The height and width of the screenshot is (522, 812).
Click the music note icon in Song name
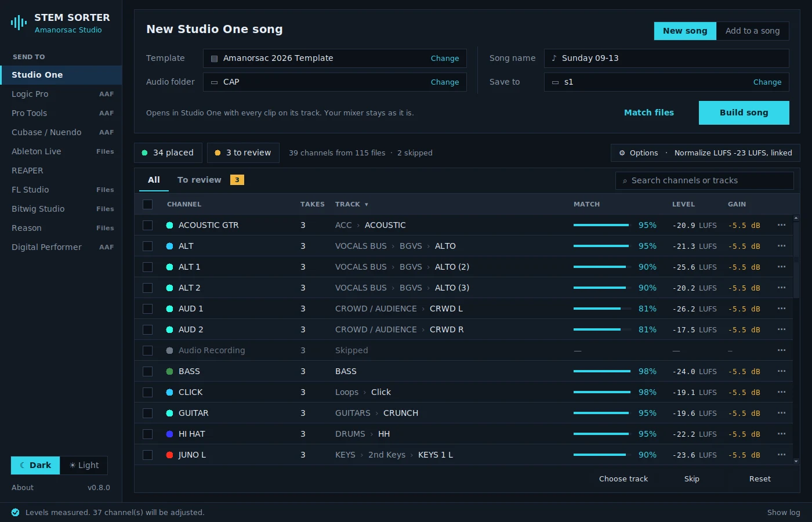[554, 58]
